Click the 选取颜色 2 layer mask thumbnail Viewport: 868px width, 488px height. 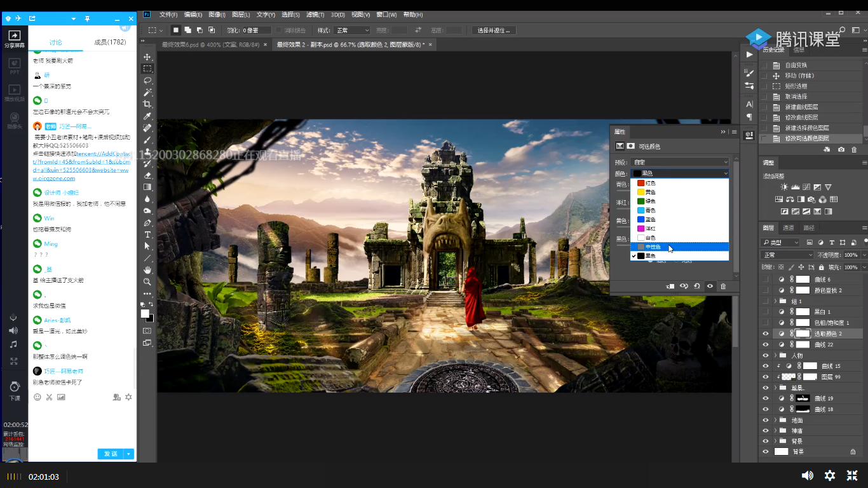click(803, 334)
